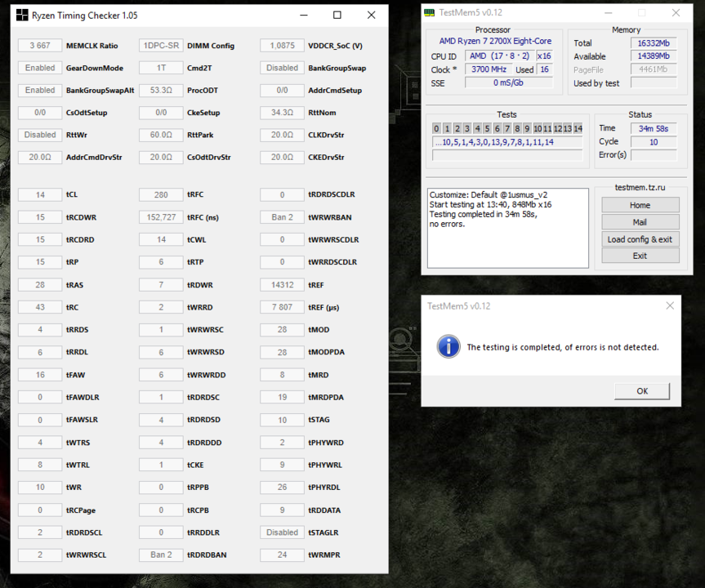Click the tWRMPR value 24 field
This screenshot has width=705, height=588.
(282, 555)
